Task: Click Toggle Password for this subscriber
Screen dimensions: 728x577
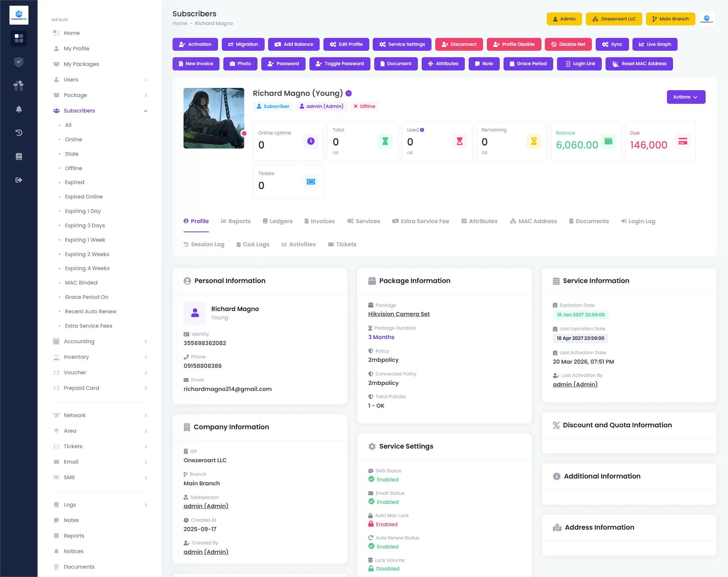Action: pos(340,63)
